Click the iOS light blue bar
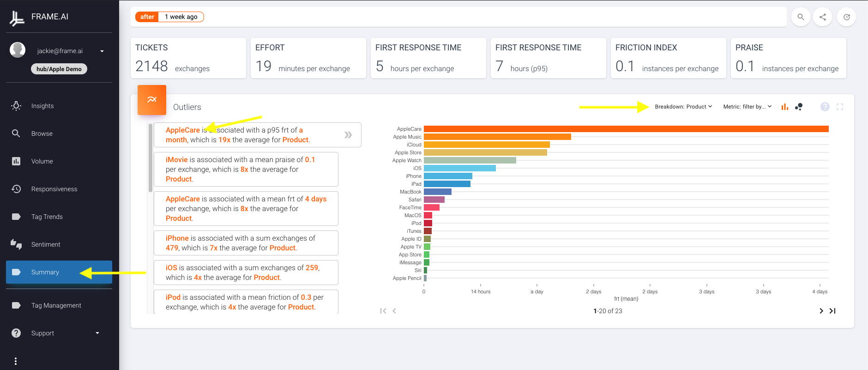 460,168
